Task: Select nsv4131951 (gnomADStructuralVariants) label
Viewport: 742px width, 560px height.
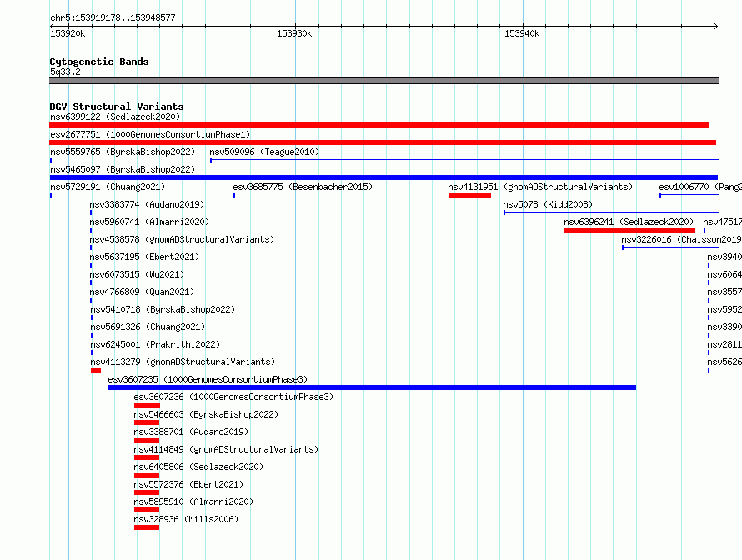Action: [x=540, y=187]
